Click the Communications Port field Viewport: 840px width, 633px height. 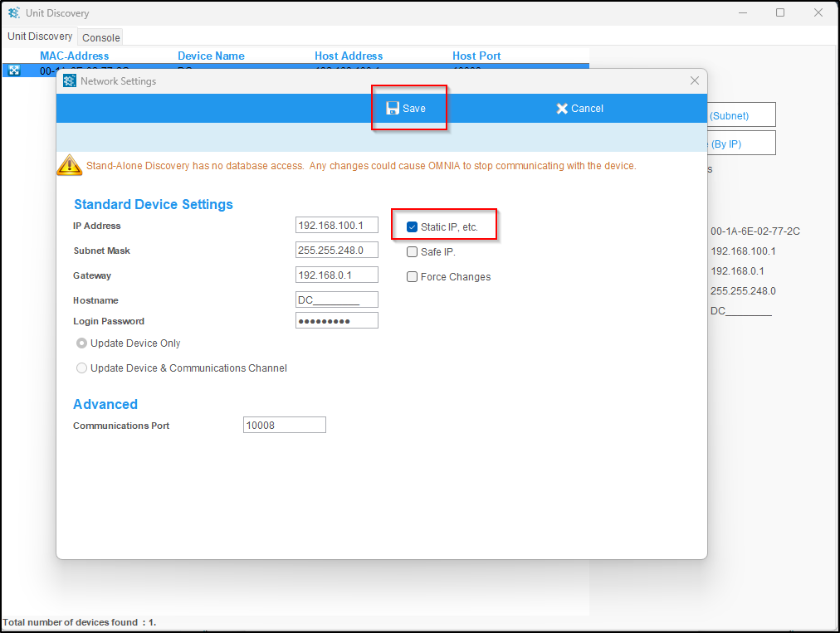pos(284,426)
